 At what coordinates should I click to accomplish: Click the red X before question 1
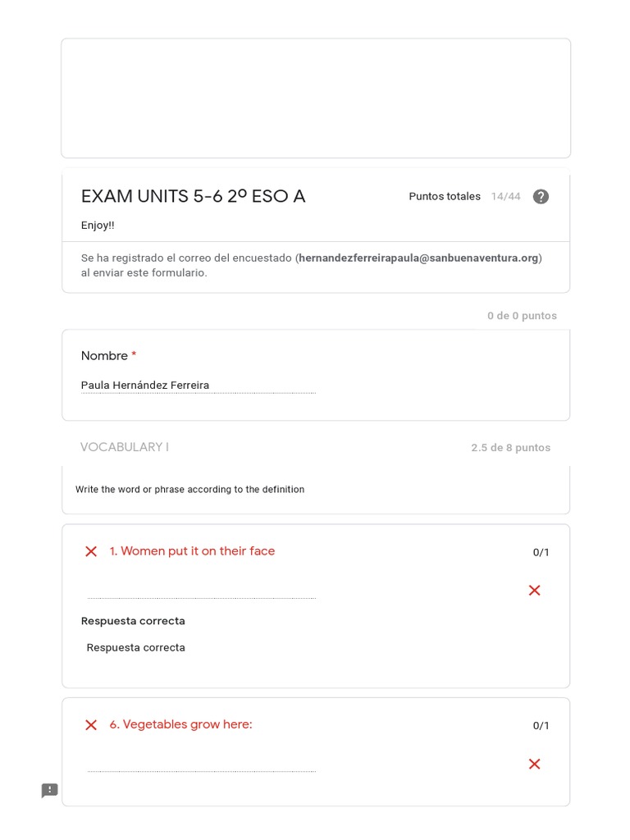point(91,551)
